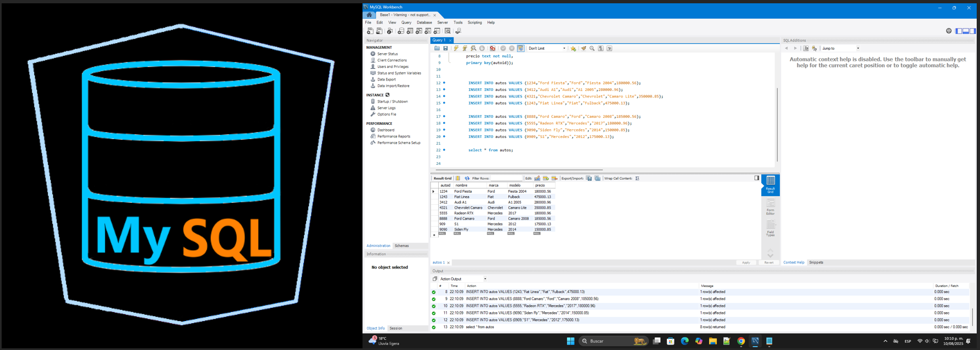The image size is (980, 350).
Task: Create a new stored procedure
Action: (x=428, y=31)
